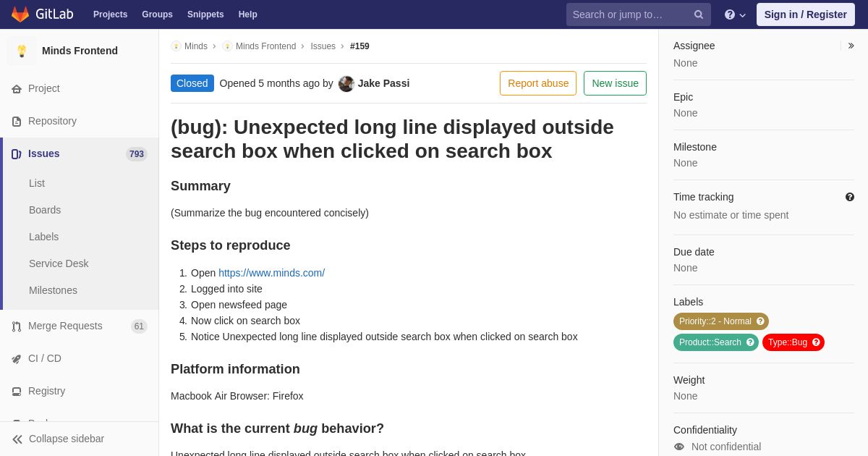The width and height of the screenshot is (868, 456).
Task: Open Merge Requests icon
Action: point(17,326)
